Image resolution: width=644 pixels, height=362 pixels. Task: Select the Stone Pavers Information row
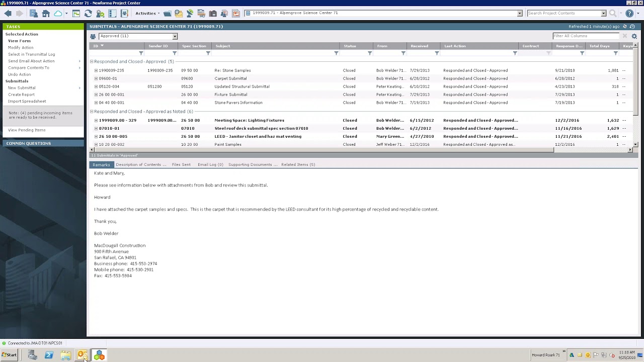(361, 103)
